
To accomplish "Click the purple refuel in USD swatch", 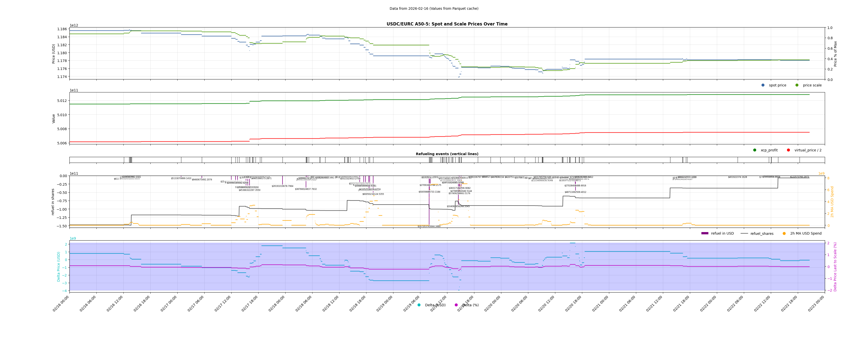I will coord(705,234).
